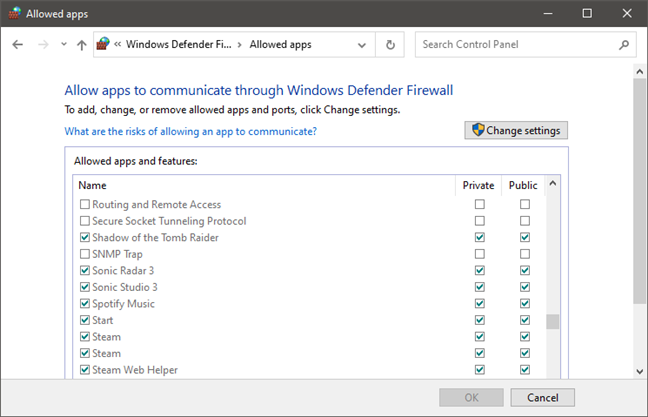The height and width of the screenshot is (417, 648).
Task: Click the Private column header
Action: click(x=478, y=185)
